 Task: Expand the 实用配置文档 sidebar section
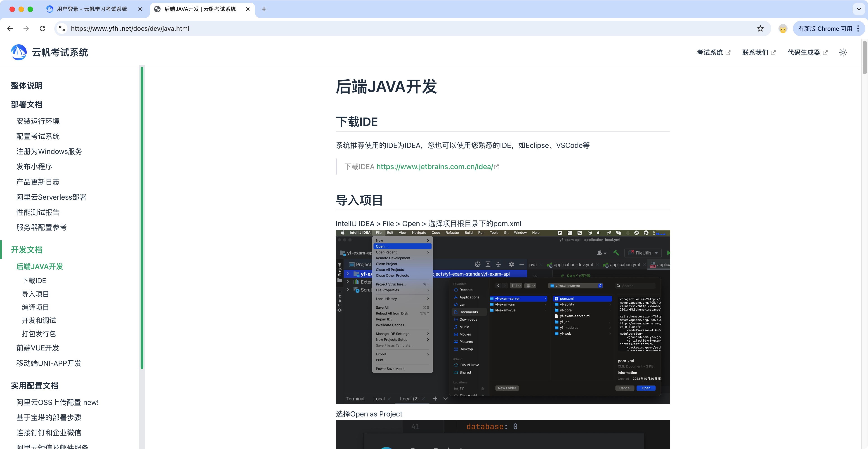(35, 386)
